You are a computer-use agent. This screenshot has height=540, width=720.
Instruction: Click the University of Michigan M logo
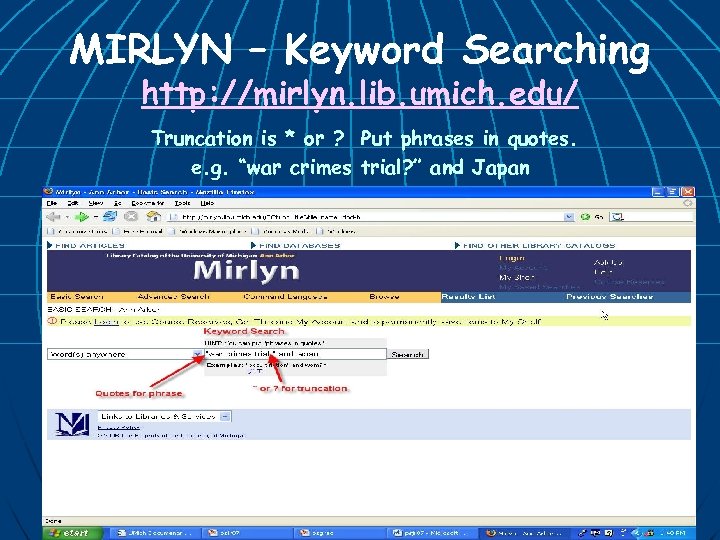(73, 424)
